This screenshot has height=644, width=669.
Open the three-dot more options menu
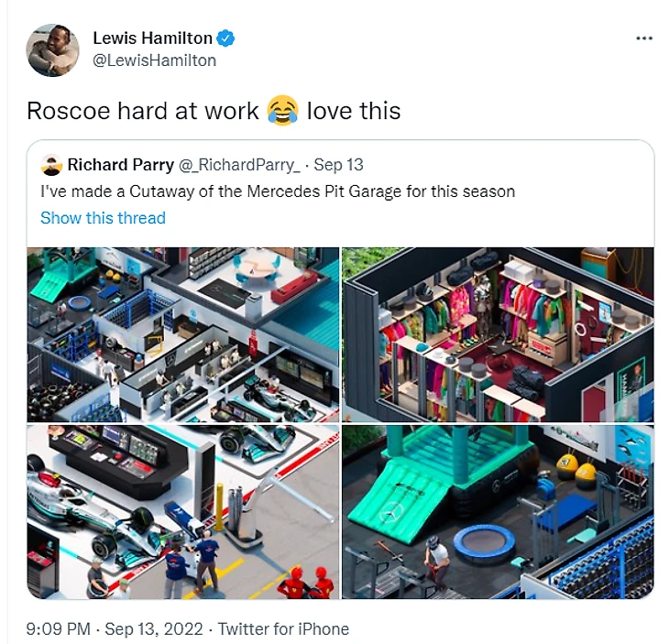(644, 38)
